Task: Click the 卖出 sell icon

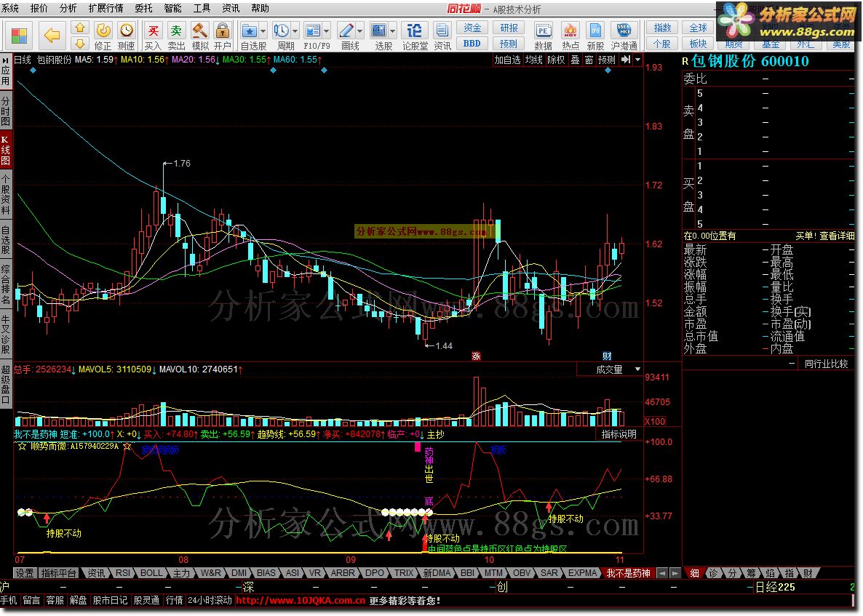Action: tap(176, 36)
